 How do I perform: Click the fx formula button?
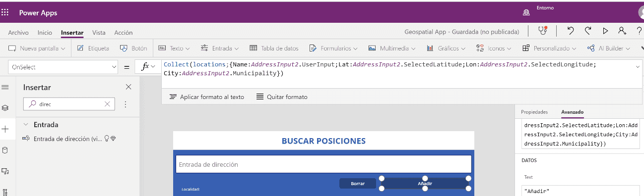tap(145, 67)
